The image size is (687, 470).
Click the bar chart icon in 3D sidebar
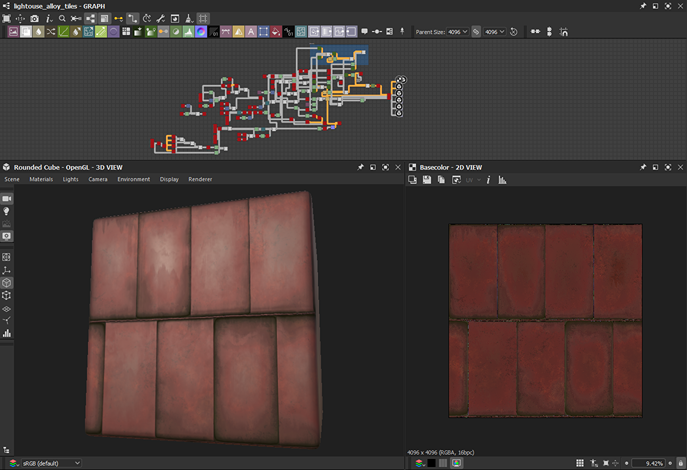tap(7, 333)
